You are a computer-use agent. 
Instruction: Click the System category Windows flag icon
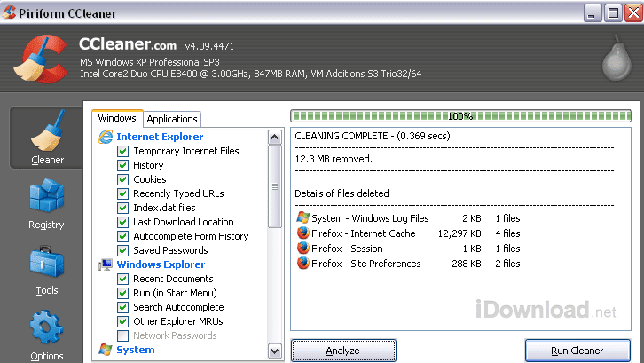(x=106, y=350)
